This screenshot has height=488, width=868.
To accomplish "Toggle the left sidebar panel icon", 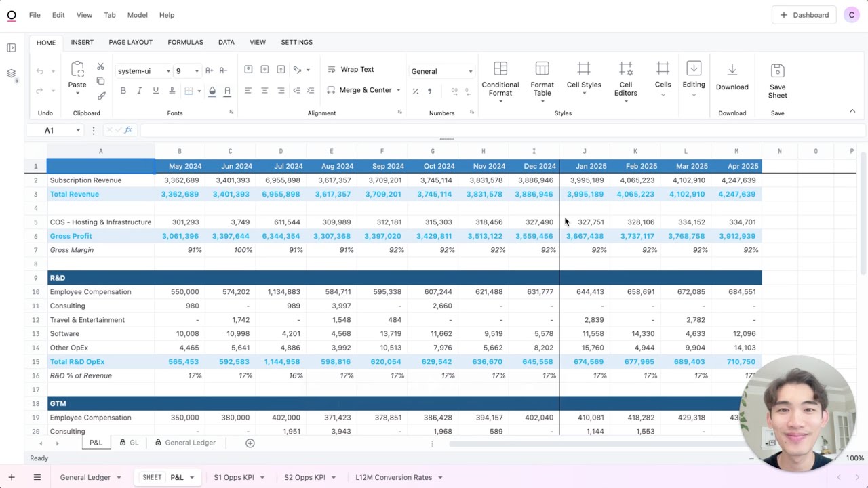I will pos(12,47).
